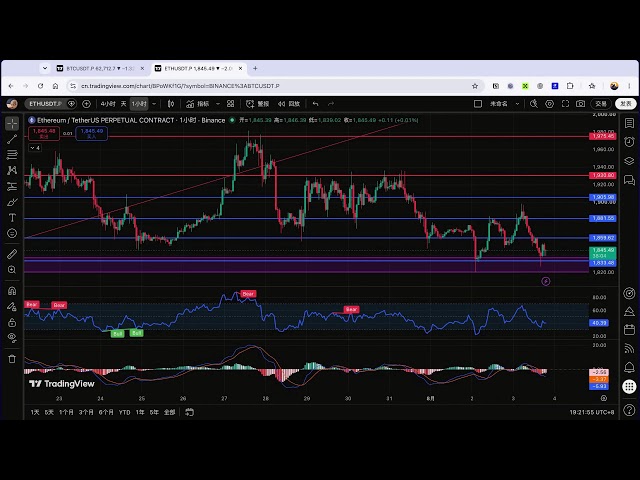Screen dimensions: 640x480
Task: Open the candlestick chart style icon
Action: pyautogui.click(x=171, y=104)
